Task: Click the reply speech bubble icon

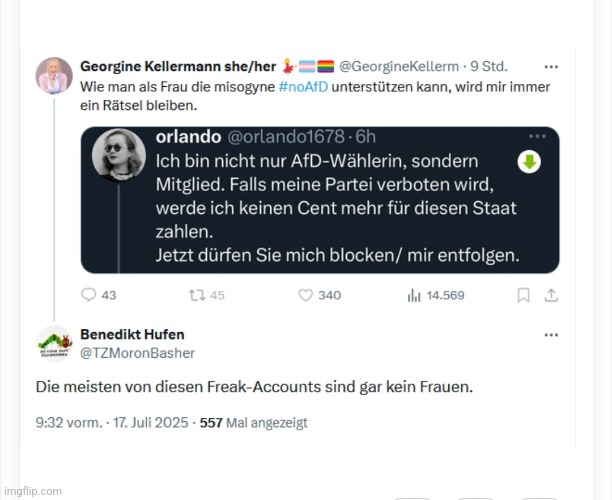Action: point(89,295)
